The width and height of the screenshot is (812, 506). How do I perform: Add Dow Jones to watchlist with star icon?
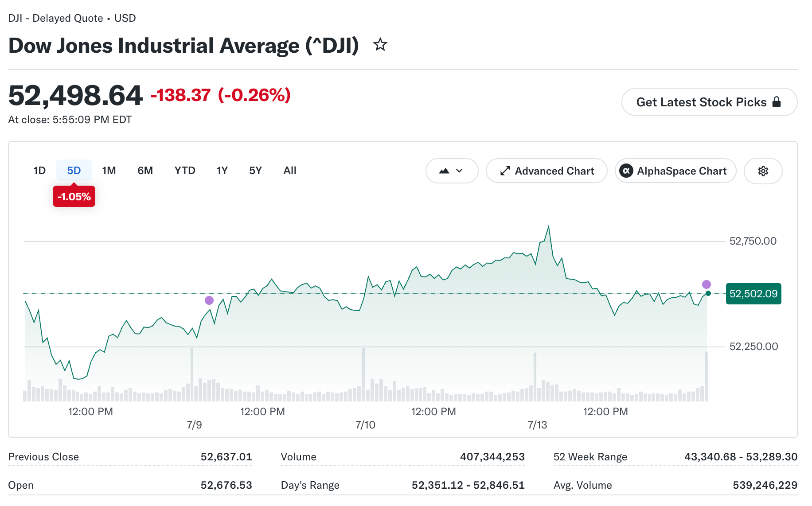pos(380,45)
